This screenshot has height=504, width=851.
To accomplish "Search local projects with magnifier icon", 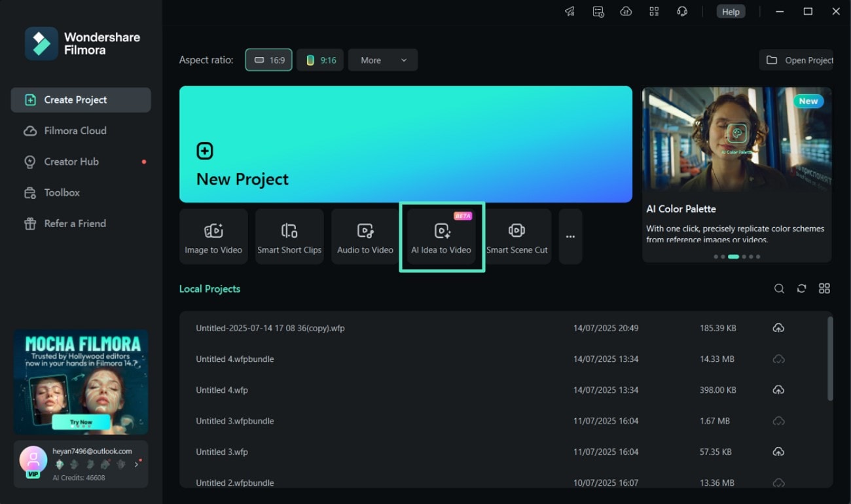I will [779, 289].
